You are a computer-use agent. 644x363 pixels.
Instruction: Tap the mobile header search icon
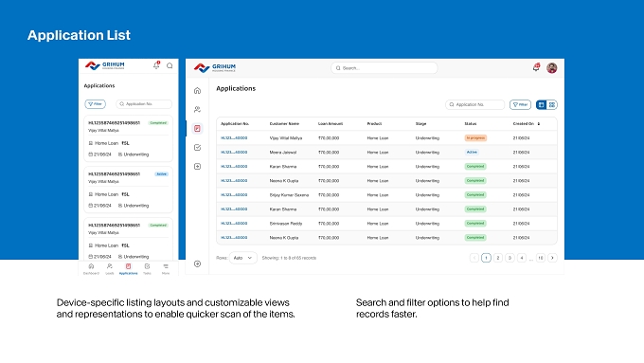coord(170,65)
